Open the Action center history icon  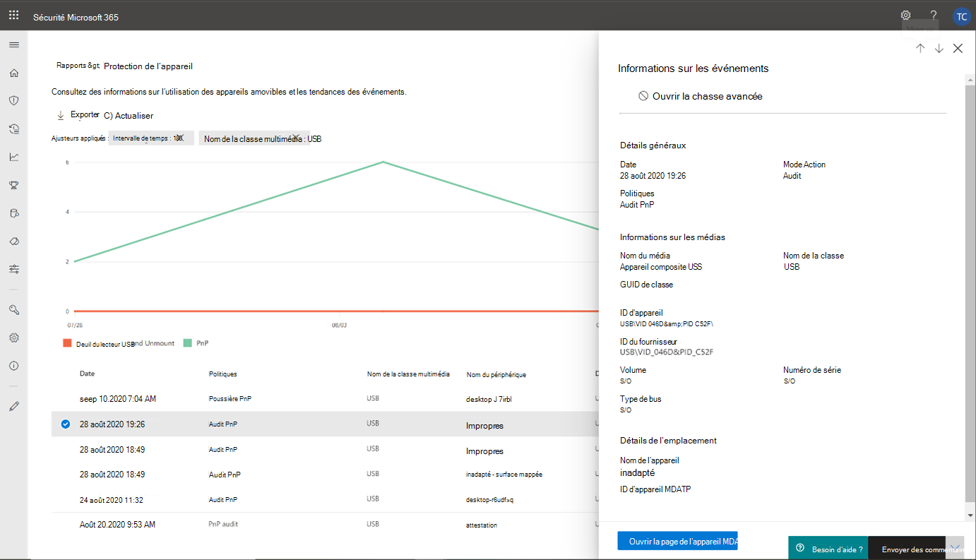13,129
